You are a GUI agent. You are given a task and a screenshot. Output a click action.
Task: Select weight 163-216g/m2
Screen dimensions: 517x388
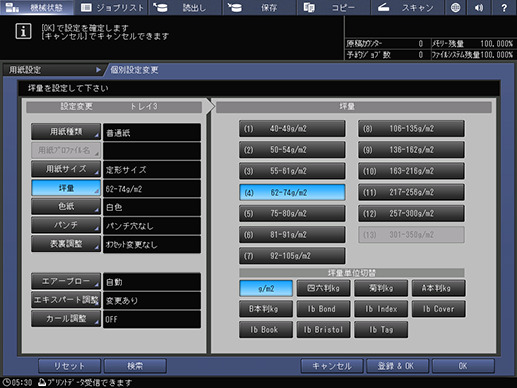(411, 171)
